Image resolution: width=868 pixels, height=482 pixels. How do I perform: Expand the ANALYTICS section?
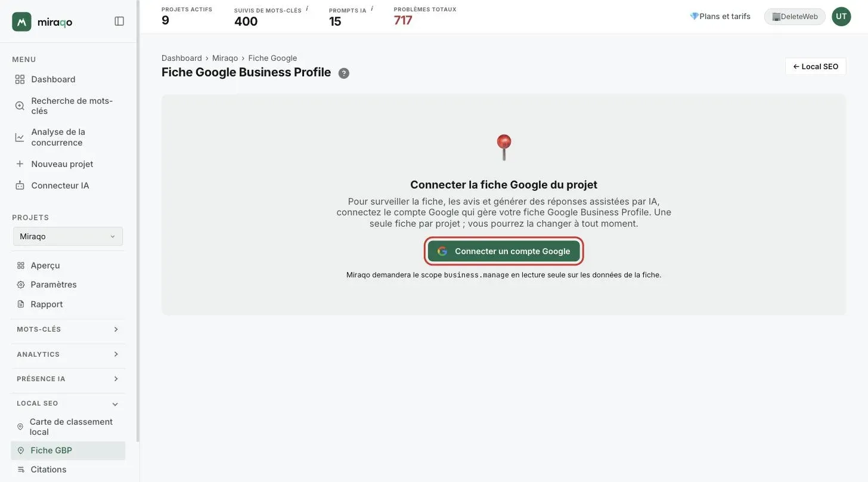[x=68, y=354]
